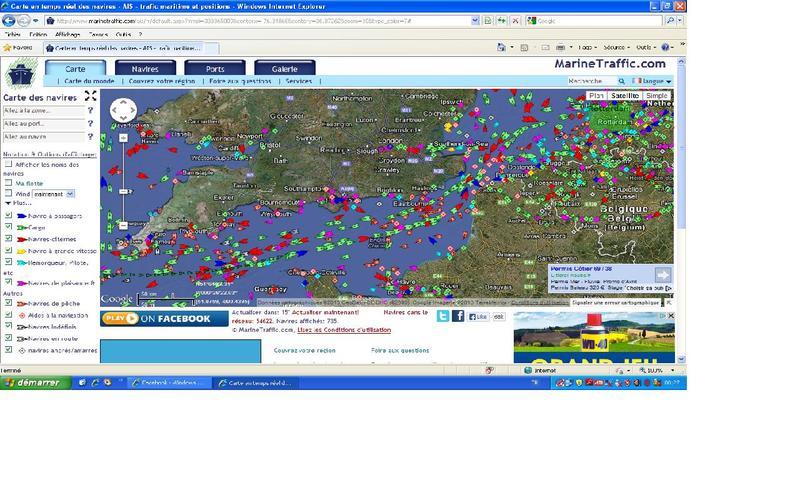Click the Recherche search field
Image resolution: width=800 pixels, height=500 pixels.
(x=591, y=81)
